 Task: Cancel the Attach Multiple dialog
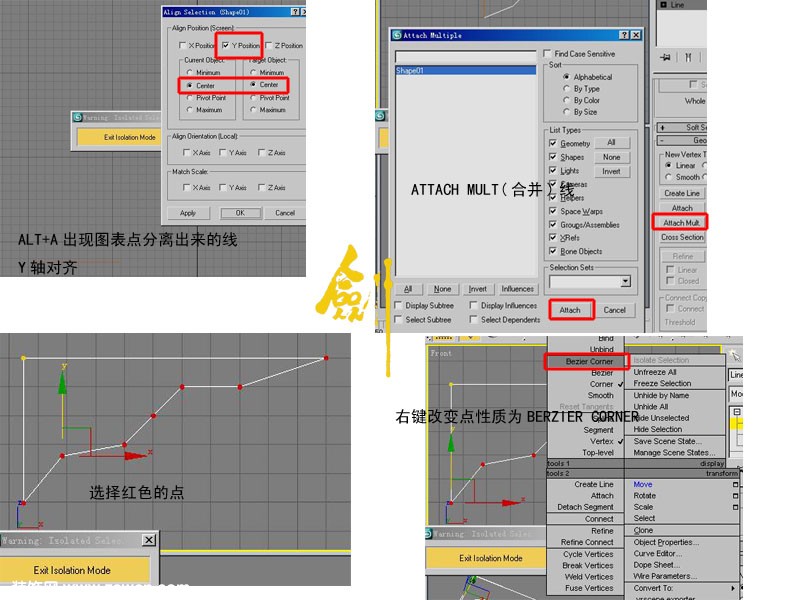614,310
